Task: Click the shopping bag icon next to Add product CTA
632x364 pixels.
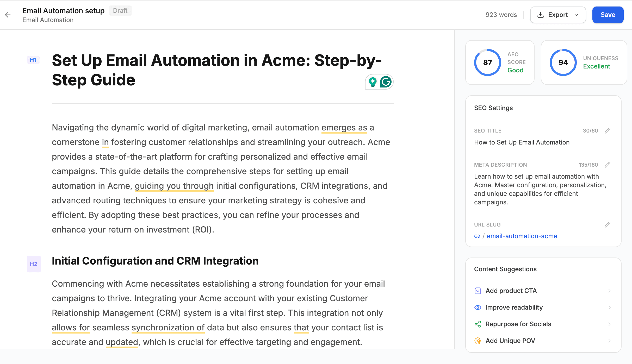Action: click(x=478, y=291)
